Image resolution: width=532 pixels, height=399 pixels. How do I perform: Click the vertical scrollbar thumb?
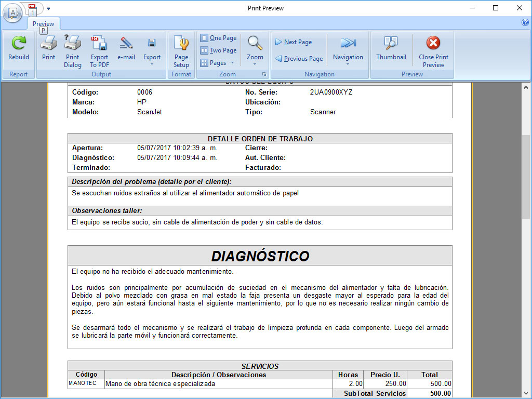526,177
